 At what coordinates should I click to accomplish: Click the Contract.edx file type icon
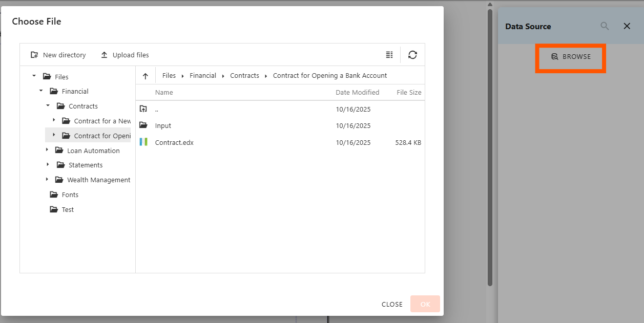143,142
